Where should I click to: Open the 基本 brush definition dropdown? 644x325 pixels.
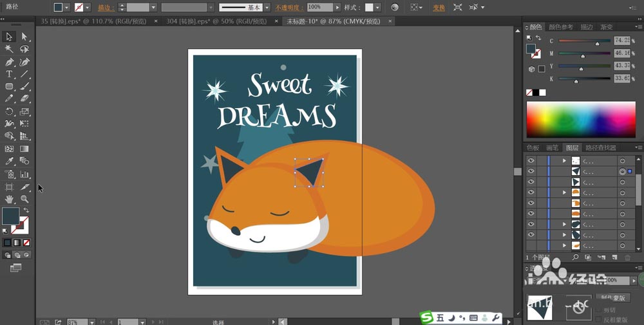pyautogui.click(x=267, y=7)
